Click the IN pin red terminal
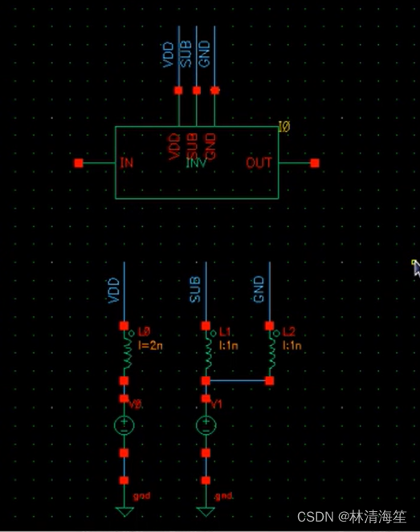 point(79,163)
